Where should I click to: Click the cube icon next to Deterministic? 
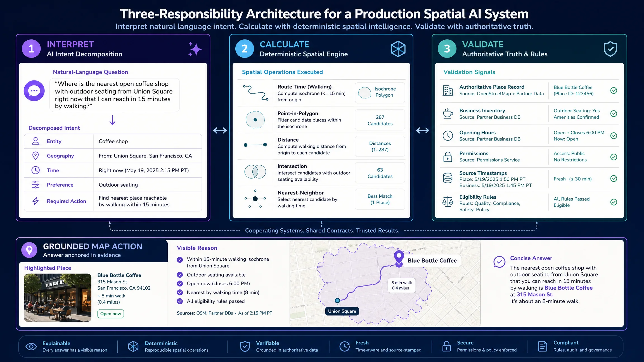(133, 347)
